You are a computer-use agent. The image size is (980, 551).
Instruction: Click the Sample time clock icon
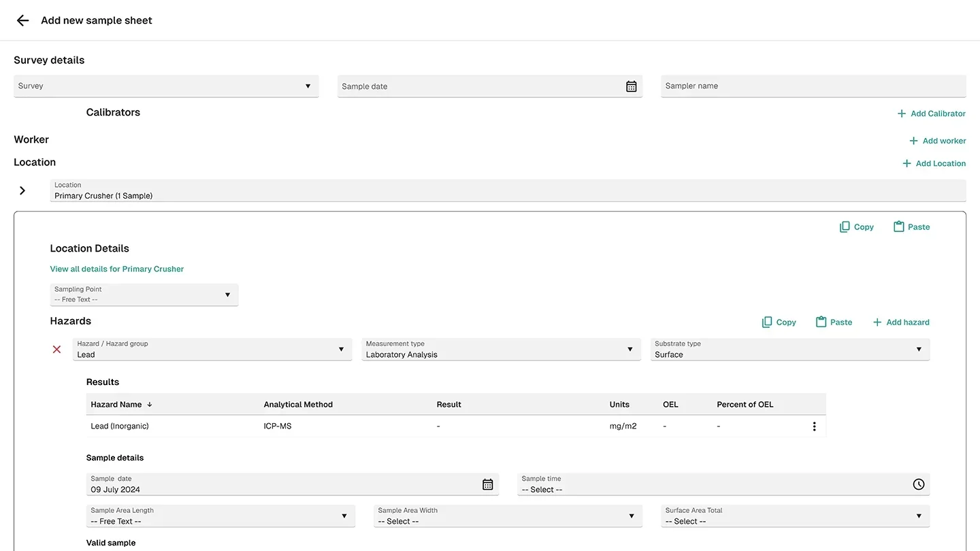pyautogui.click(x=918, y=484)
